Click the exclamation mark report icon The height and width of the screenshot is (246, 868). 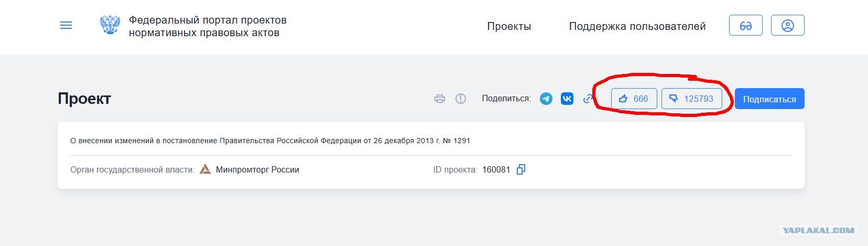[x=461, y=99]
